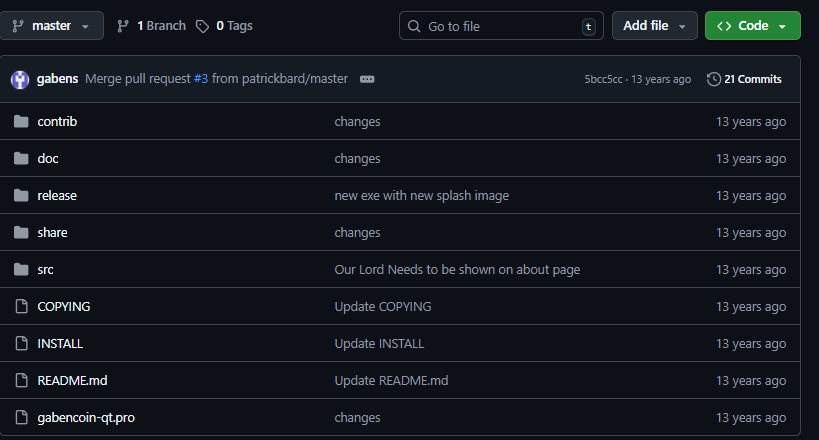Click the README.md file icon
Screen dimensions: 819x440
click(21, 381)
